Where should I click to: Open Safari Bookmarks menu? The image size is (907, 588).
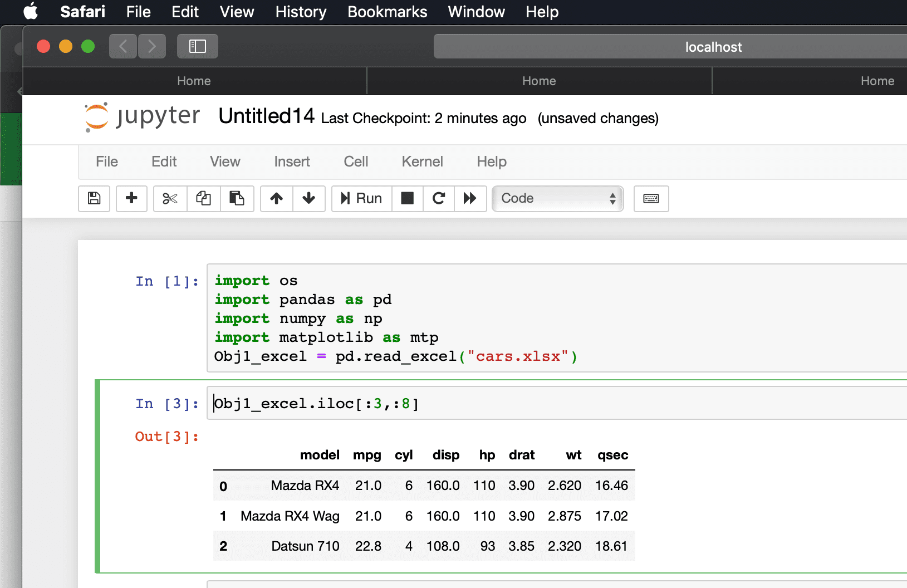387,12
